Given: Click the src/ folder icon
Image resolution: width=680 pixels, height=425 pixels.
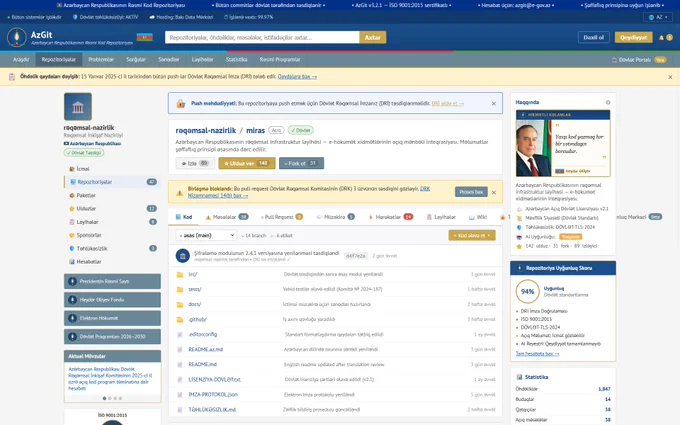Looking at the screenshot, I should 180,275.
